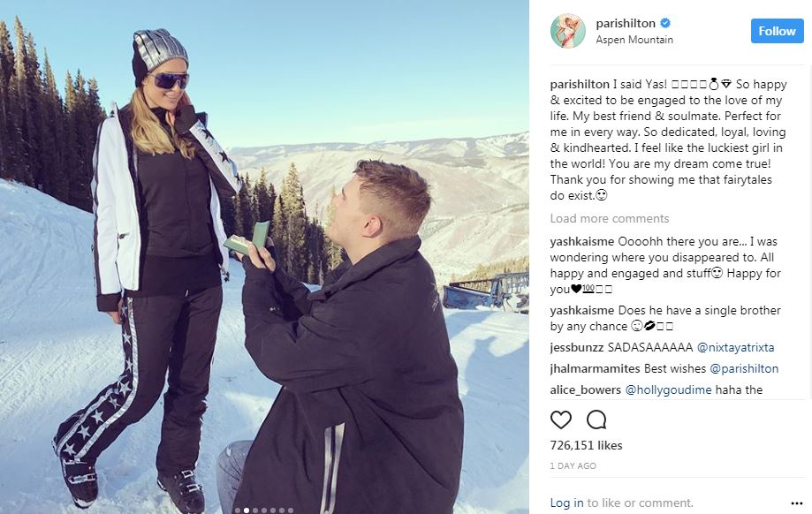Click the @parishilton mention in comments
The width and height of the screenshot is (812, 514).
[x=744, y=368]
